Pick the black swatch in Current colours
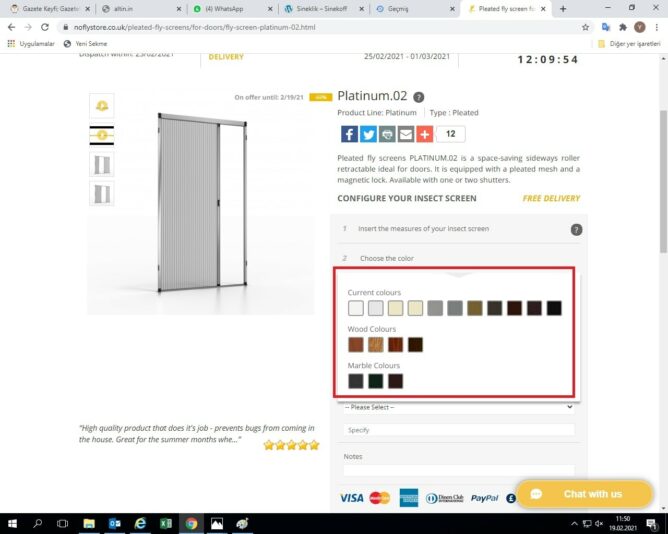This screenshot has width=668, height=534. [x=554, y=308]
